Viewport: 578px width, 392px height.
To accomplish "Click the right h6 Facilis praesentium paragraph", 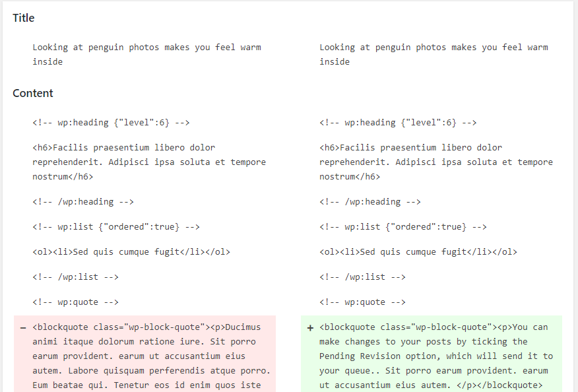I will (436, 162).
